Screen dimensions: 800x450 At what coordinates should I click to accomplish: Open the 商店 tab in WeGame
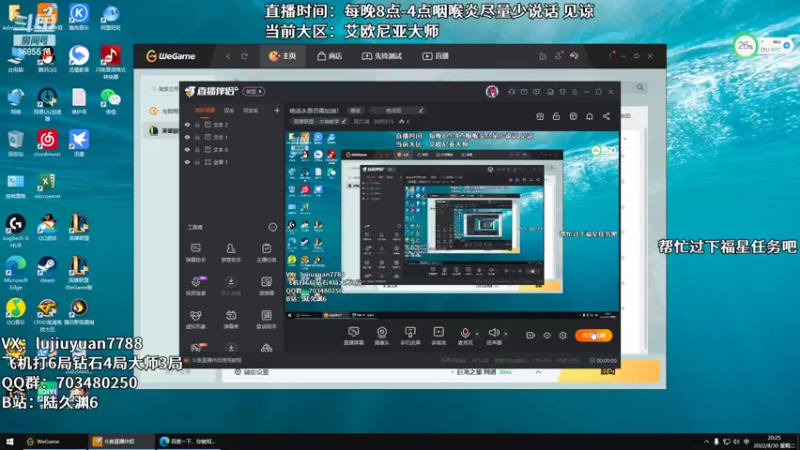330,56
